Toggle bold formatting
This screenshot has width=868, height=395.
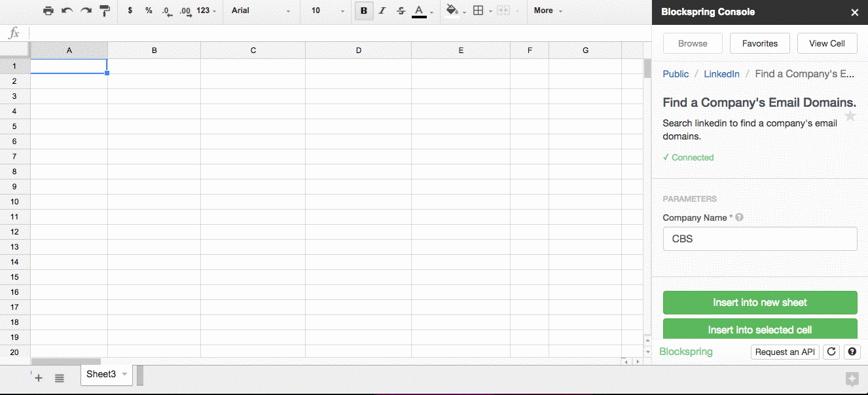click(364, 10)
